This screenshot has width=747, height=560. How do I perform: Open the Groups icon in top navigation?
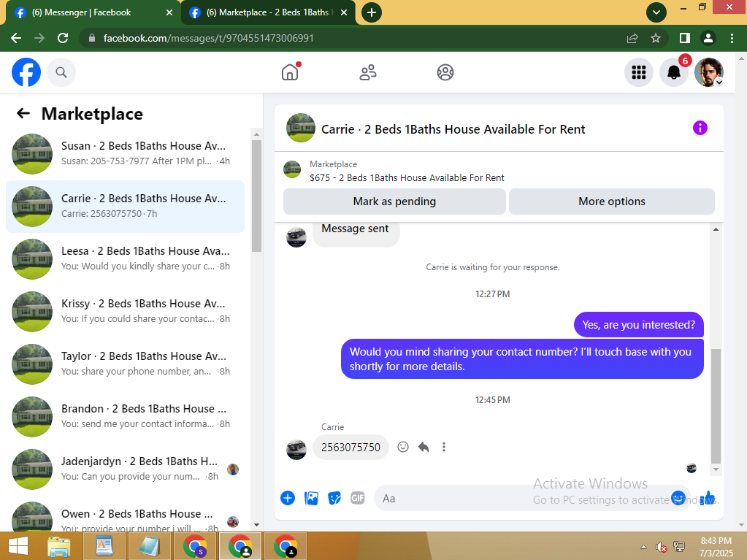tap(445, 72)
